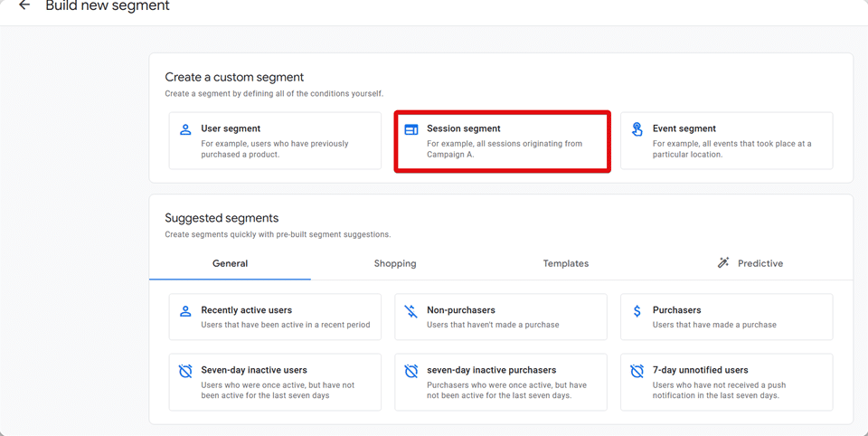
Task: Choose the Seven-day inactive users segment
Action: click(275, 383)
